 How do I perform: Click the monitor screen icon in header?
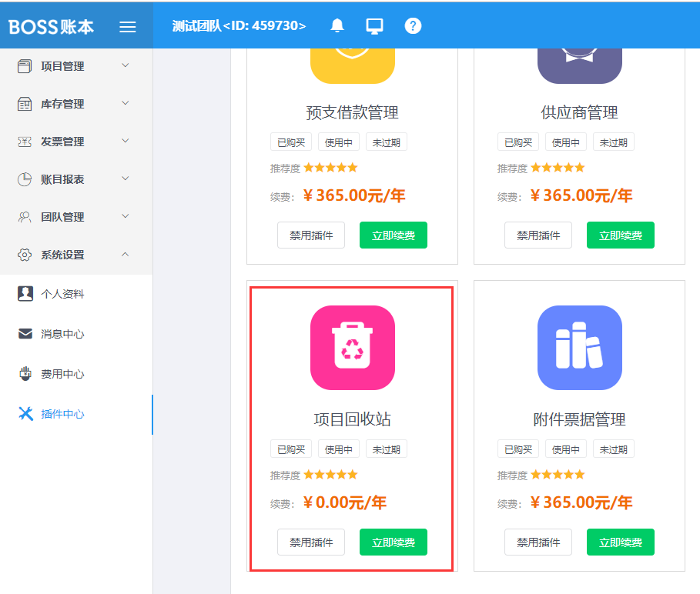click(374, 26)
